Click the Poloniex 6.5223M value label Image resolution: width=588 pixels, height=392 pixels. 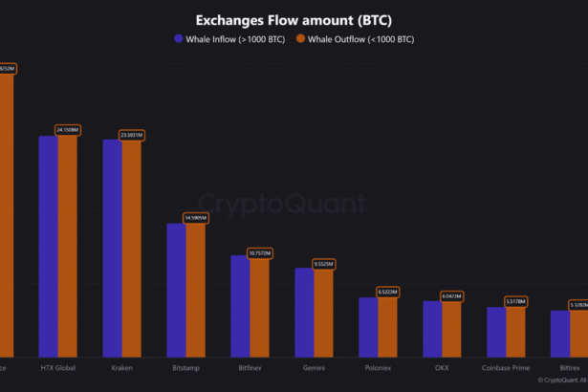point(387,292)
